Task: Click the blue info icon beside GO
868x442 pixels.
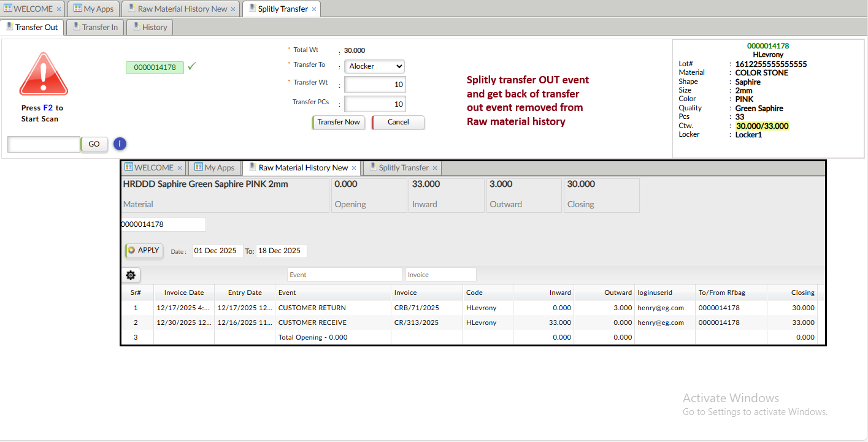Action: point(120,144)
